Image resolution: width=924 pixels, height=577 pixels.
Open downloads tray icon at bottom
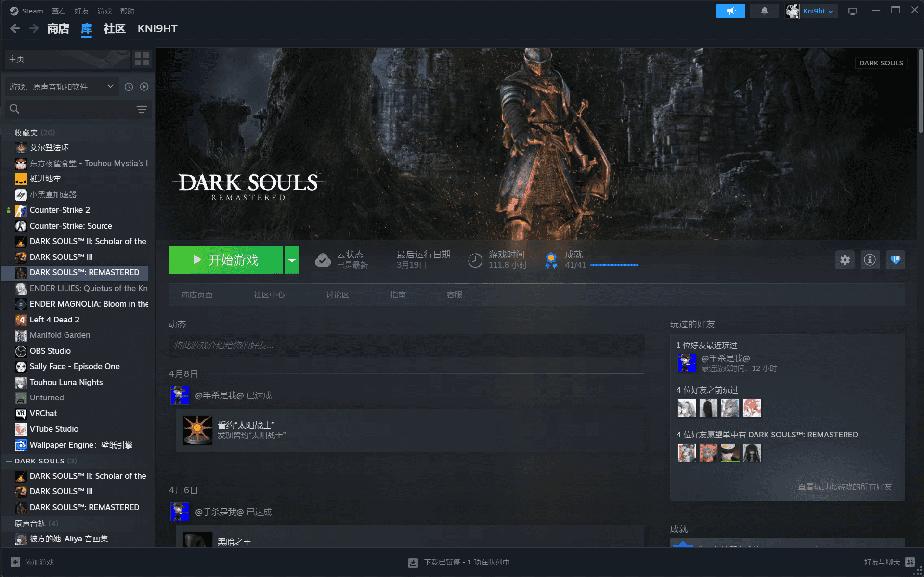tap(413, 562)
